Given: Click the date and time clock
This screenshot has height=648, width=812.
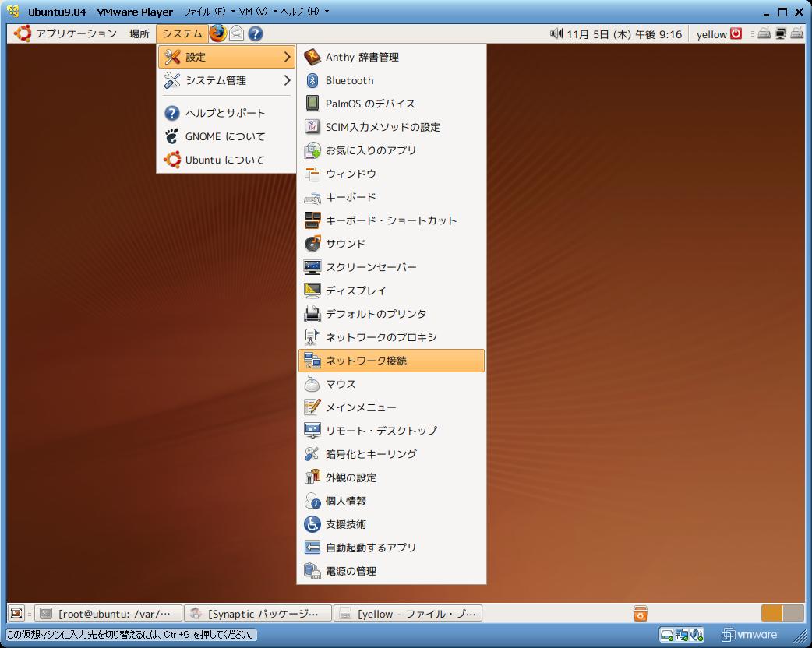Looking at the screenshot, I should pos(624,34).
